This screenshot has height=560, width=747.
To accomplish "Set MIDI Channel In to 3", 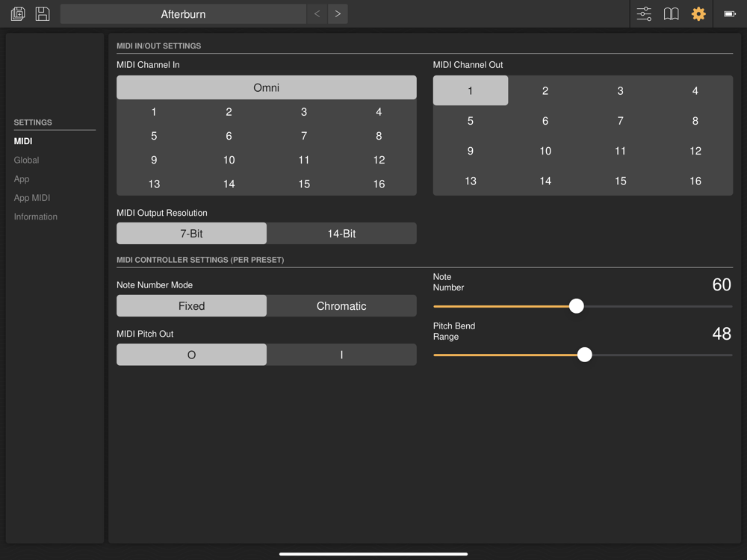I will click(304, 112).
